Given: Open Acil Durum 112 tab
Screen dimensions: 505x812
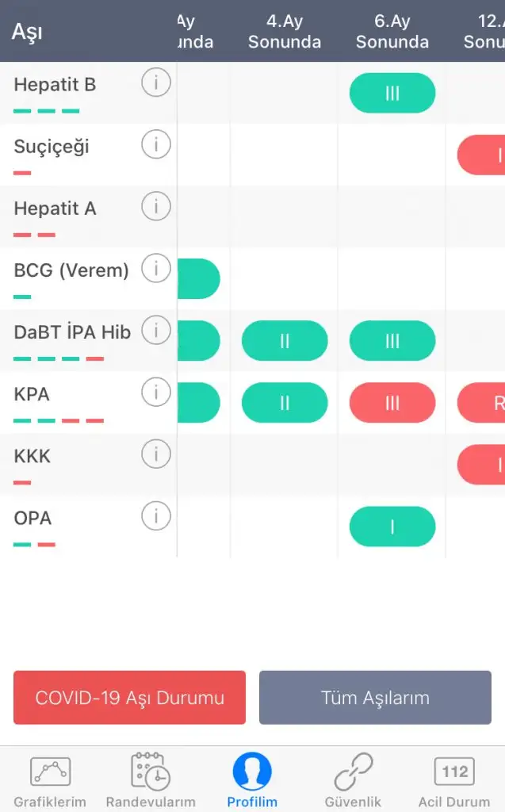Looking at the screenshot, I should point(454,780).
